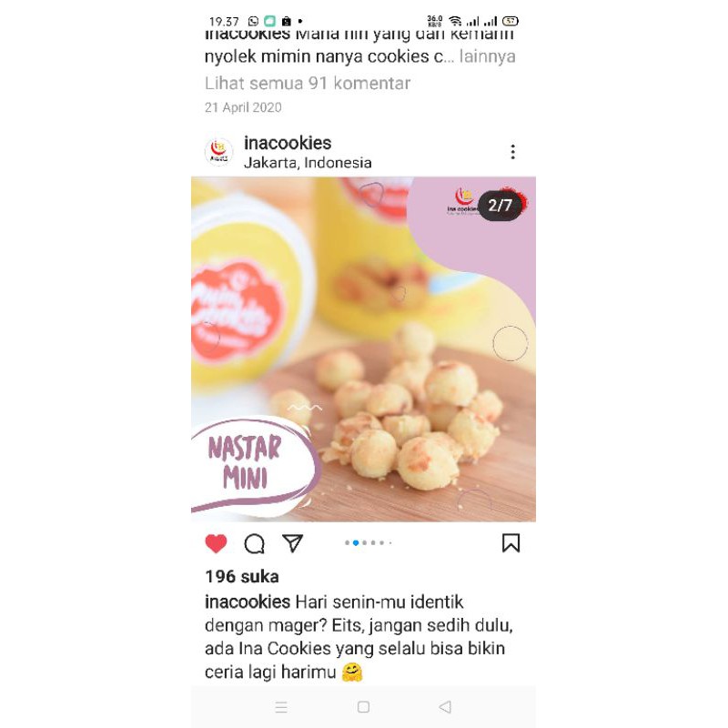Share post using paper plane icon
This screenshot has height=728, width=728.
pos(292,542)
